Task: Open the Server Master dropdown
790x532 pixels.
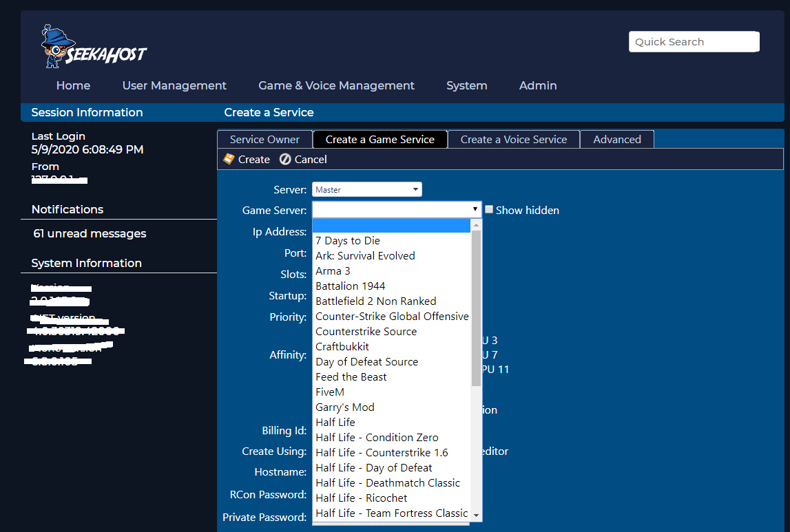Action: point(367,189)
